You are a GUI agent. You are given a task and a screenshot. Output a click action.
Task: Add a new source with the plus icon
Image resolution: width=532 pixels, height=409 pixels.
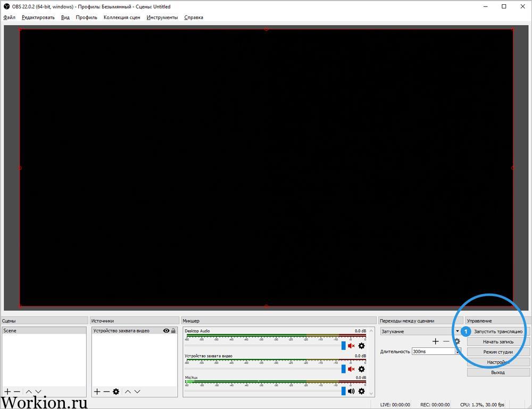[97, 391]
